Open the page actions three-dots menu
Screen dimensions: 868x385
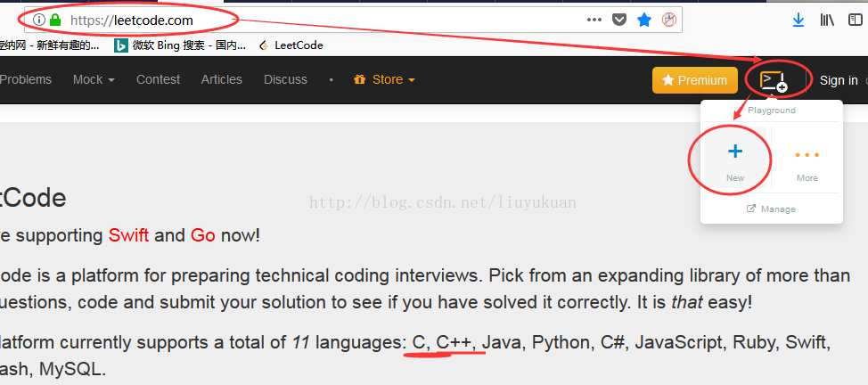pyautogui.click(x=594, y=20)
